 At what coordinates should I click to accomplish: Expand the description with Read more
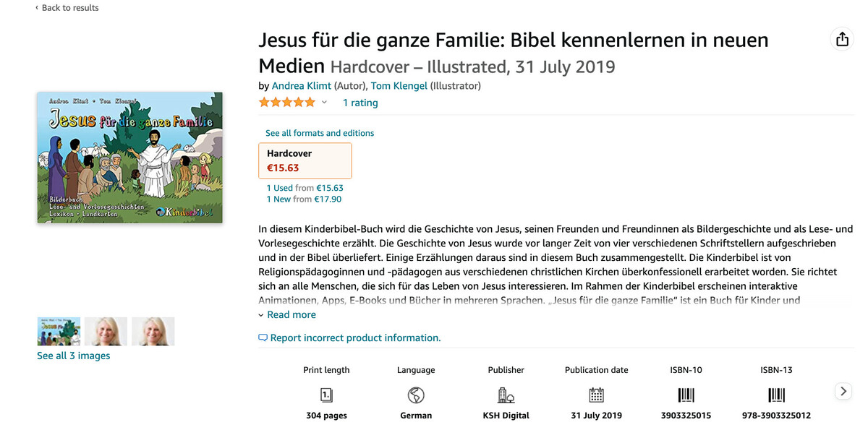coord(291,314)
